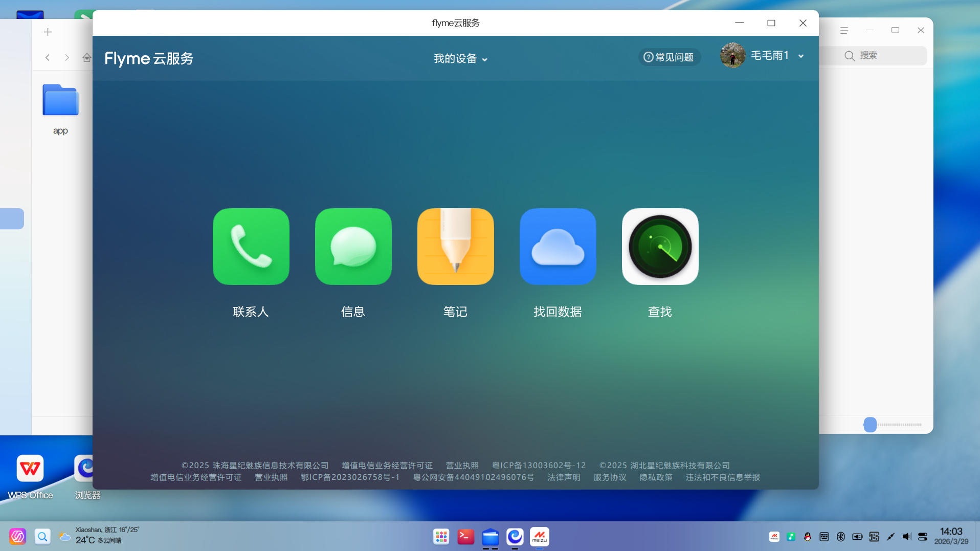Expand the 我的设备 dropdown

pos(460,59)
